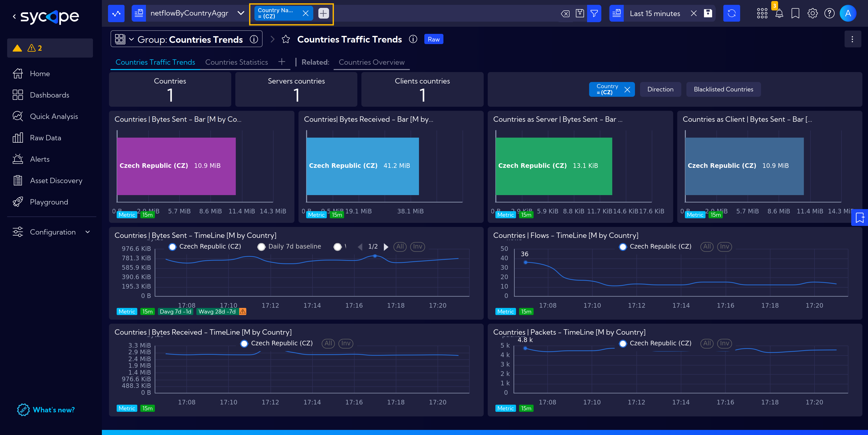Expand the netflowByCountryAggr stream dropdown
Screen dimensions: 868x435
[241, 13]
